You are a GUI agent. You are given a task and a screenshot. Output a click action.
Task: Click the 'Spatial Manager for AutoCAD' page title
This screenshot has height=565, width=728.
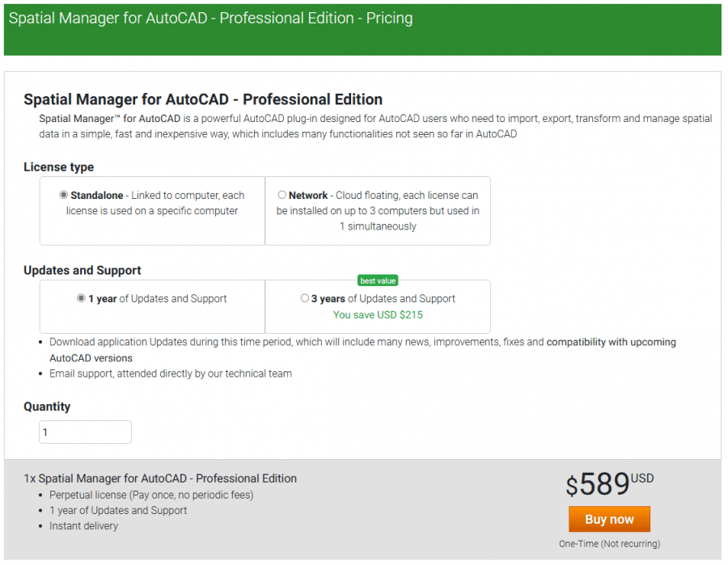click(202, 99)
